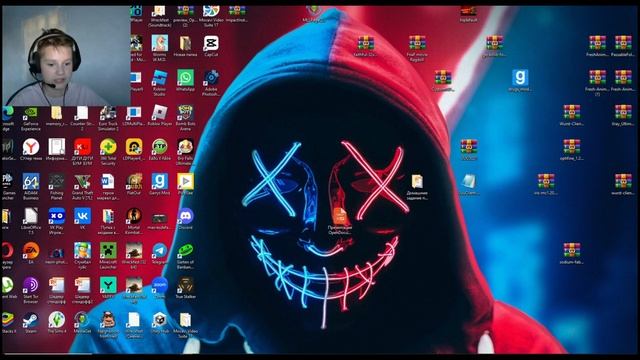
Task: Open the Discord shortcut
Action: 185,216
